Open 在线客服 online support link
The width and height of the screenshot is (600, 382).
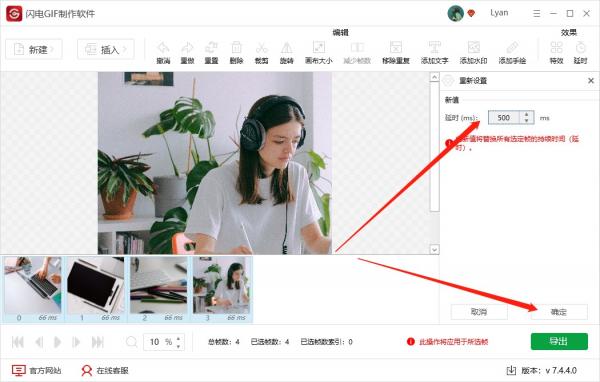105,371
